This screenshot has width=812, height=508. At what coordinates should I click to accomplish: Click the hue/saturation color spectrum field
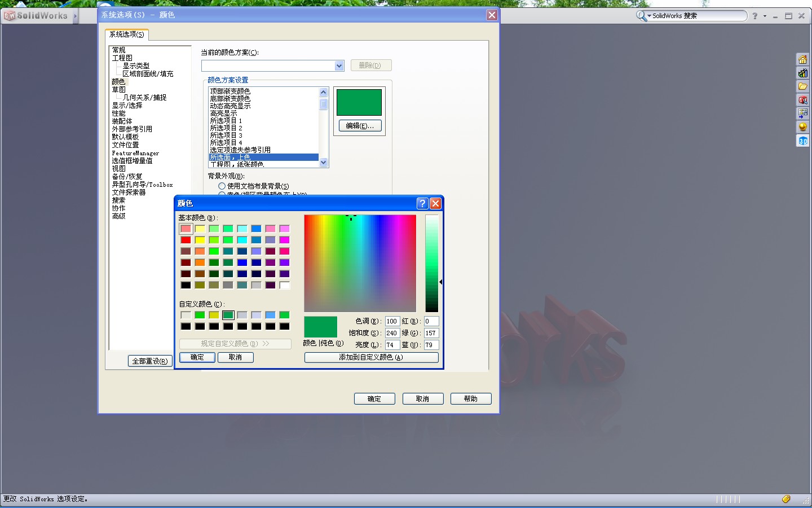(x=360, y=263)
